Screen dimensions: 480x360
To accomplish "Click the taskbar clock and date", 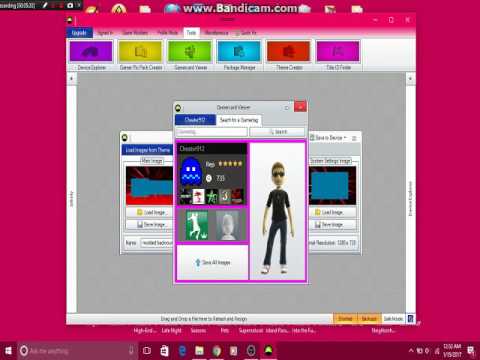I will [452, 351].
